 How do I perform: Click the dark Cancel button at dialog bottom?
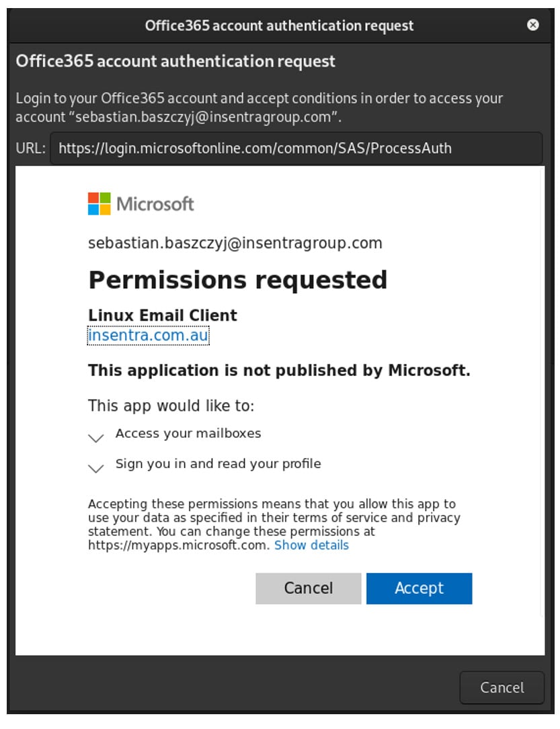pyautogui.click(x=502, y=687)
